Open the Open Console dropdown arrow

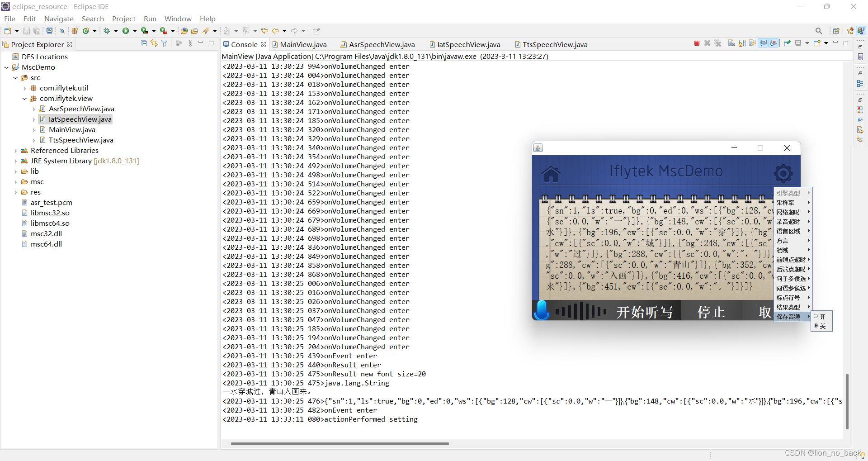[x=826, y=43]
